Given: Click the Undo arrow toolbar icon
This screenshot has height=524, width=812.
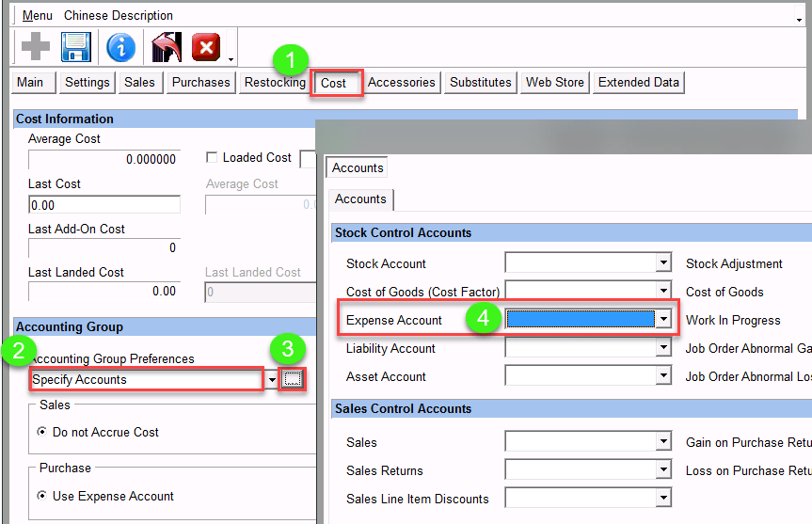Looking at the screenshot, I should tap(167, 46).
